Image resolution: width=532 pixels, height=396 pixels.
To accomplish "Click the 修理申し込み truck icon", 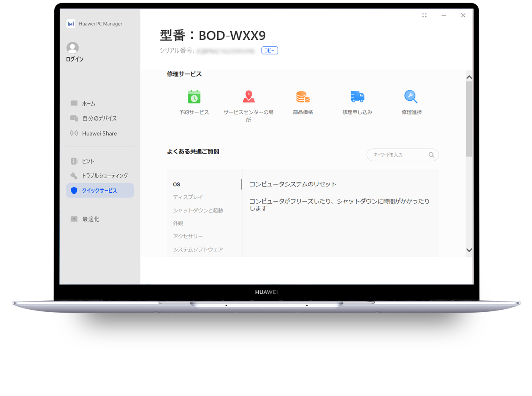I will [x=357, y=97].
